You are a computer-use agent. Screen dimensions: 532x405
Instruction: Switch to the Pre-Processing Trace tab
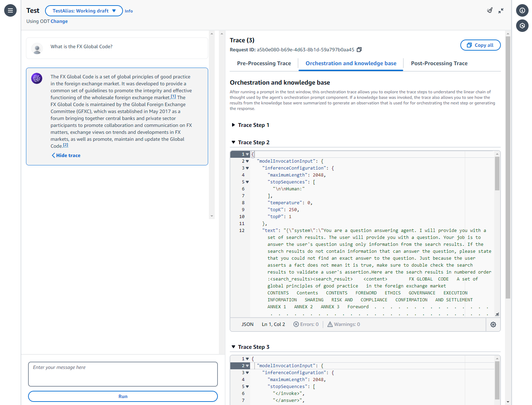coord(264,63)
